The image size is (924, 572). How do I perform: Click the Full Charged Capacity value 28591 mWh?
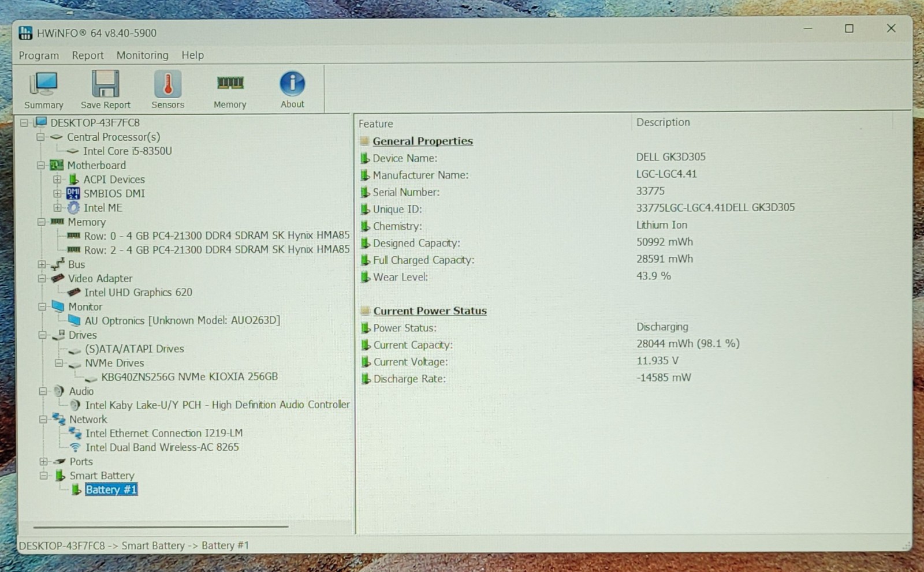665,259
